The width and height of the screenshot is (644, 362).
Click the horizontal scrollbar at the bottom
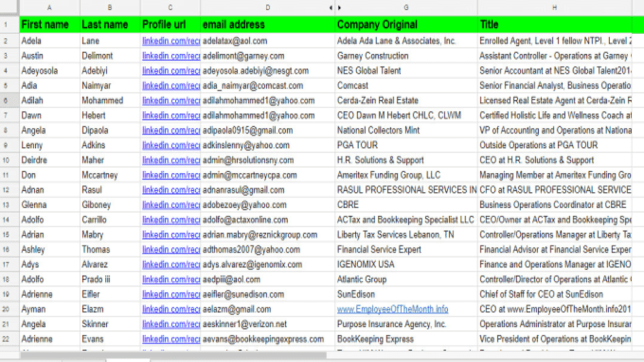173,355
